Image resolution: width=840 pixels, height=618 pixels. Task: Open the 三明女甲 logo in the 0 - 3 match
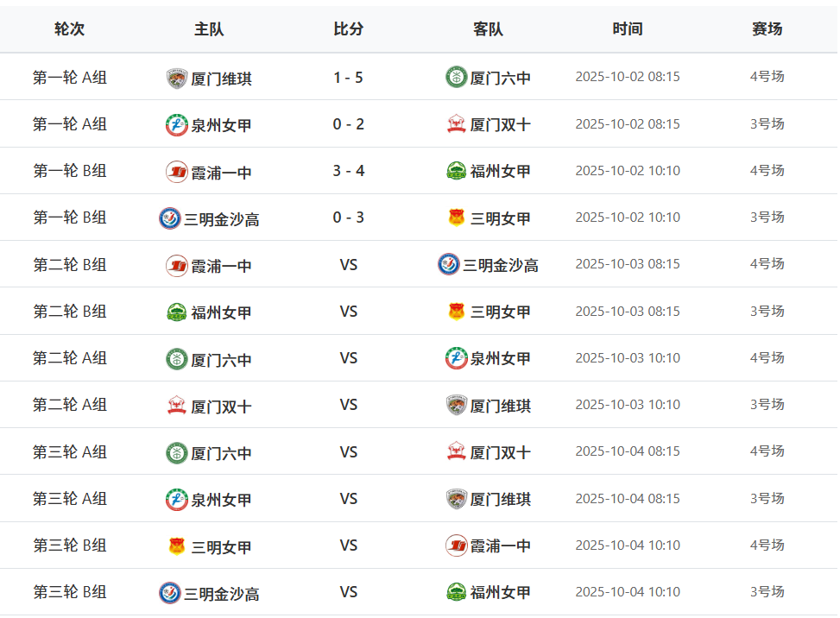point(457,218)
